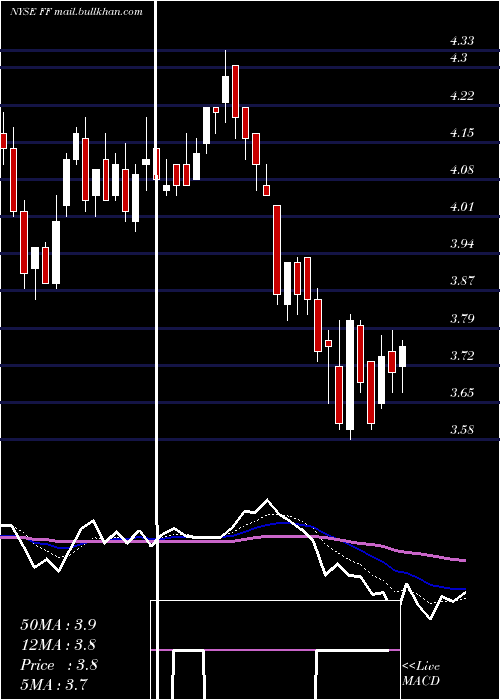Click the 4.08 price axis label
Screen dimensions: 500x700
pos(462,170)
